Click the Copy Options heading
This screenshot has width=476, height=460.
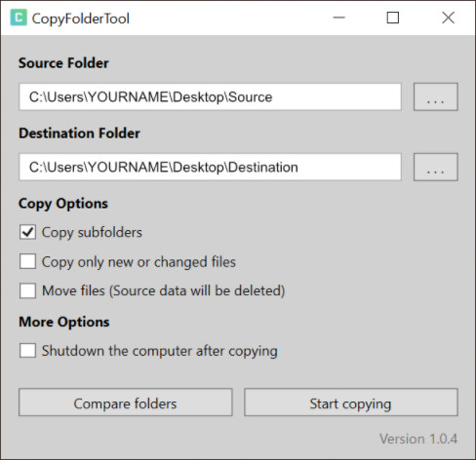click(x=63, y=204)
